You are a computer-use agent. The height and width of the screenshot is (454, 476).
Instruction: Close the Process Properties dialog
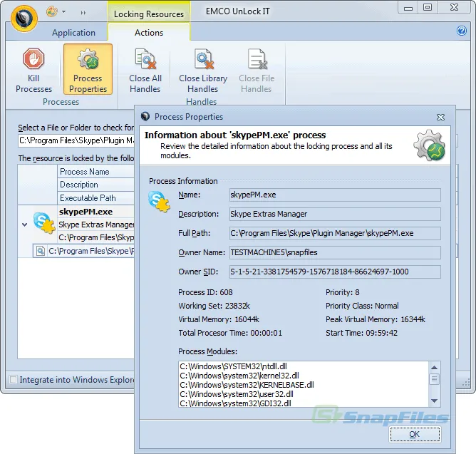(440, 117)
